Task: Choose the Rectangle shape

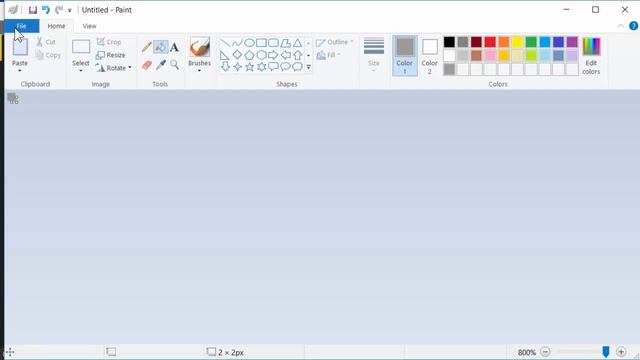Action: (x=262, y=43)
